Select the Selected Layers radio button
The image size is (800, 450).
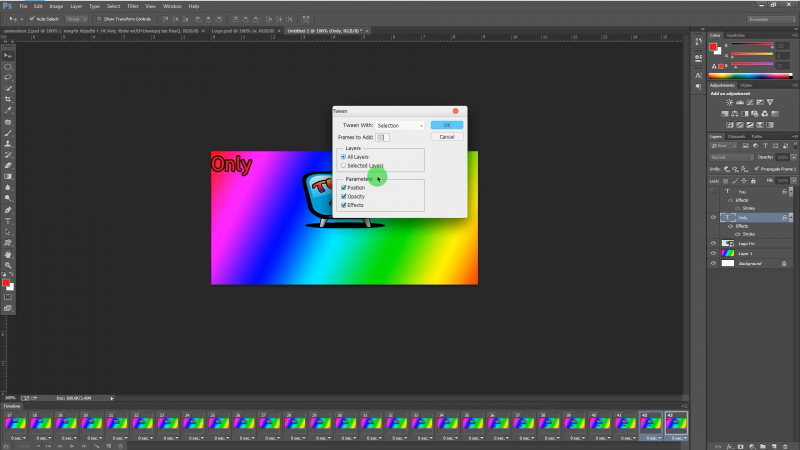tap(344, 165)
